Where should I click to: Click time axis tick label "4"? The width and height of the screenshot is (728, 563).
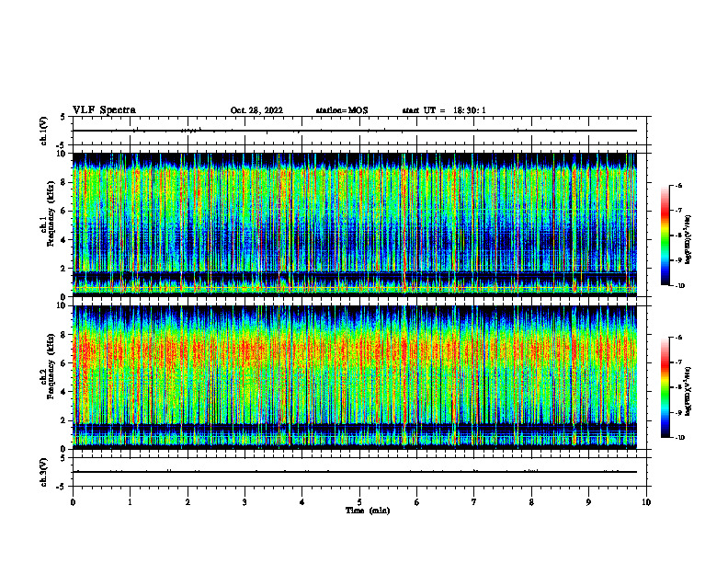click(x=302, y=502)
